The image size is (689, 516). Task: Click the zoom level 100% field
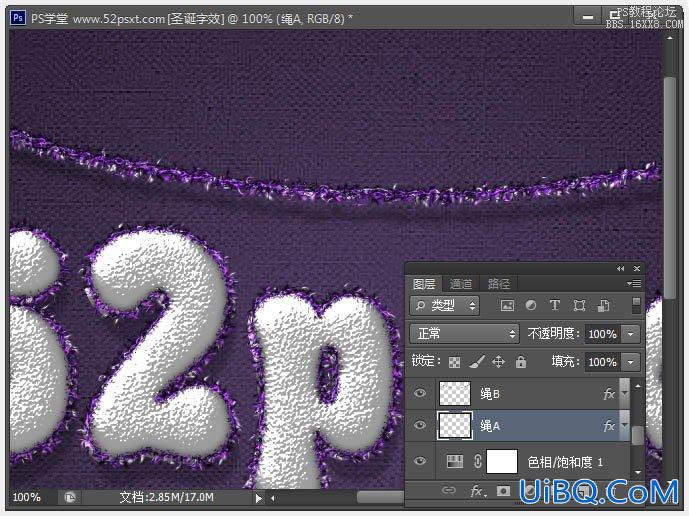(27, 497)
